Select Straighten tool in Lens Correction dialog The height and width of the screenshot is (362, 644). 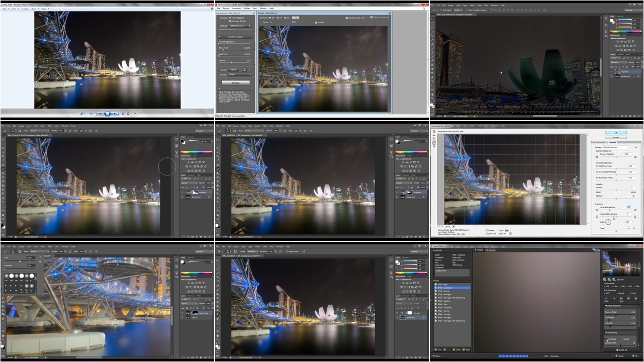pos(434,135)
